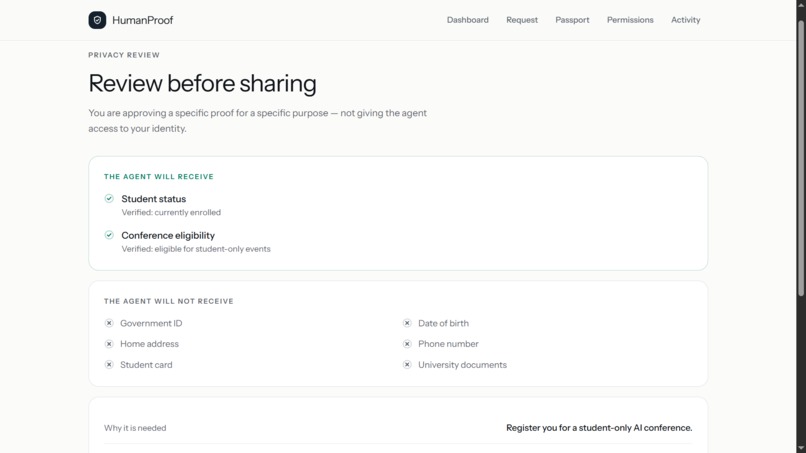
Task: Click the X icon beside University documents
Action: point(407,365)
